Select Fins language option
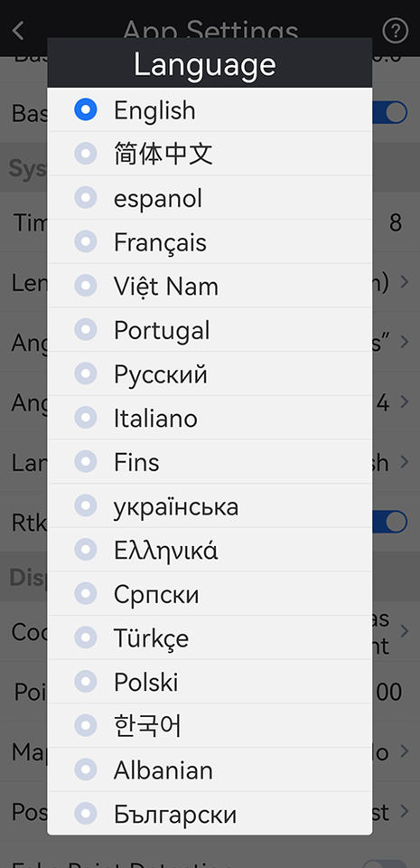The height and width of the screenshot is (868, 420). [x=210, y=461]
